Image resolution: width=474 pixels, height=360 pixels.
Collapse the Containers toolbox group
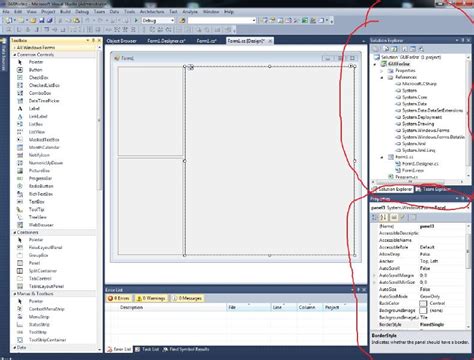[14, 232]
